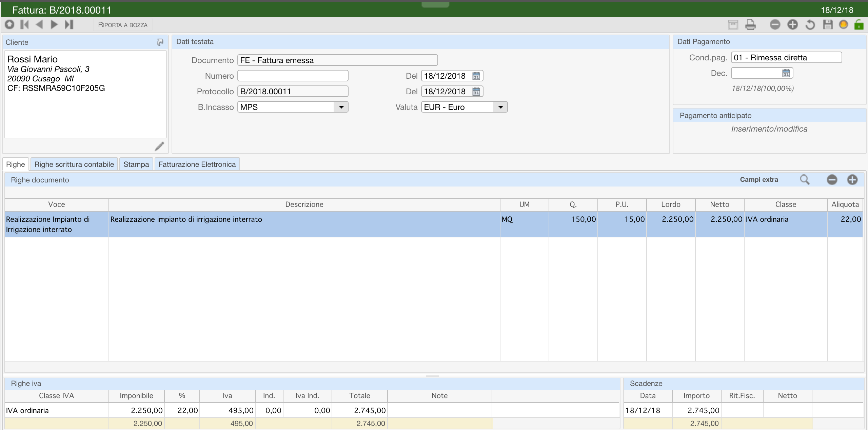Click the top toolbar plus (new) icon
This screenshot has height=430, width=868.
pyautogui.click(x=793, y=25)
